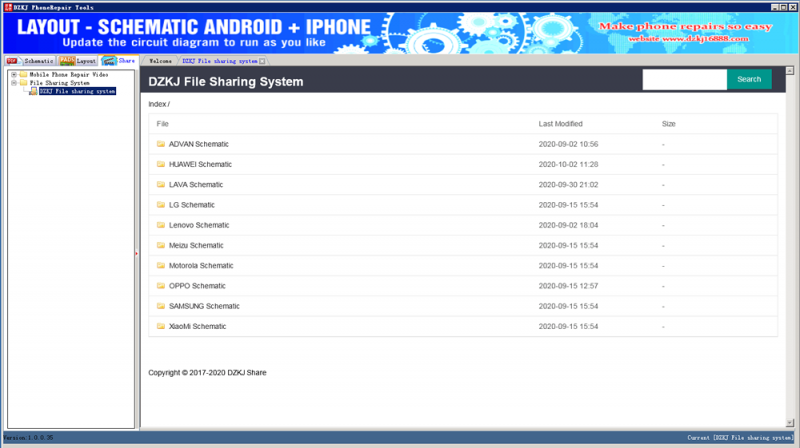This screenshot has width=800, height=448.
Task: Click the share icon on Share tab
Action: tap(109, 61)
